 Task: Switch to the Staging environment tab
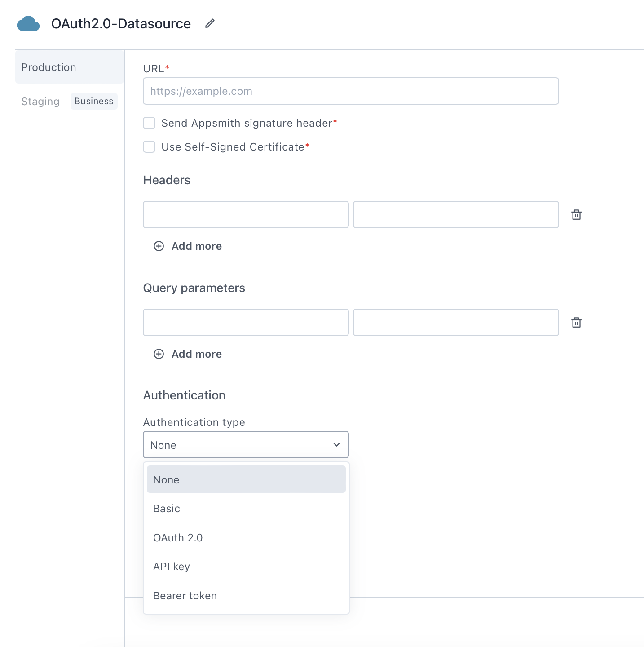pos(40,101)
